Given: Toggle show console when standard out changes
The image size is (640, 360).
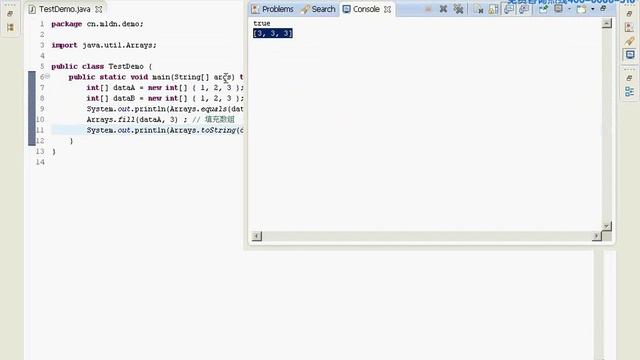Looking at the screenshot, I should click(509, 9).
